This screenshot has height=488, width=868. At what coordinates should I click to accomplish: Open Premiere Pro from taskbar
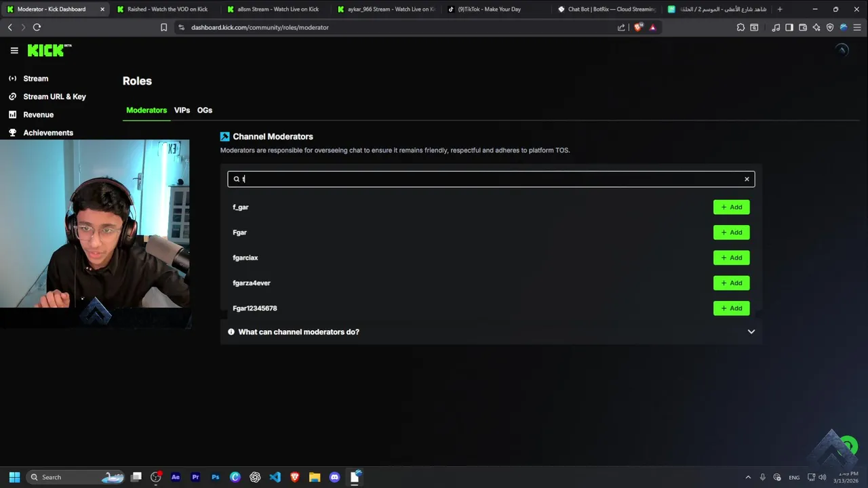195,477
